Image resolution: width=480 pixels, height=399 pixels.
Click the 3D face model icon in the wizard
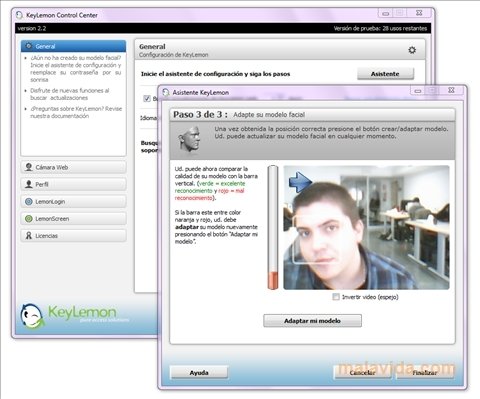click(189, 140)
